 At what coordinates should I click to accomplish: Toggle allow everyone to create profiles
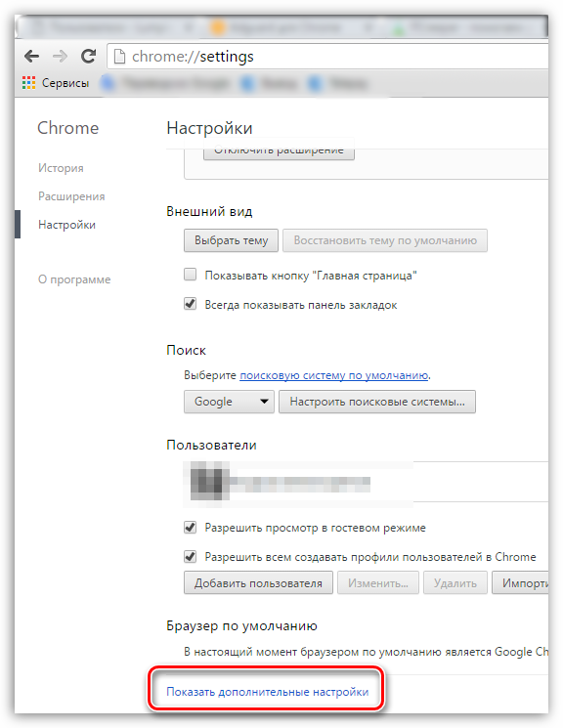coord(190,556)
